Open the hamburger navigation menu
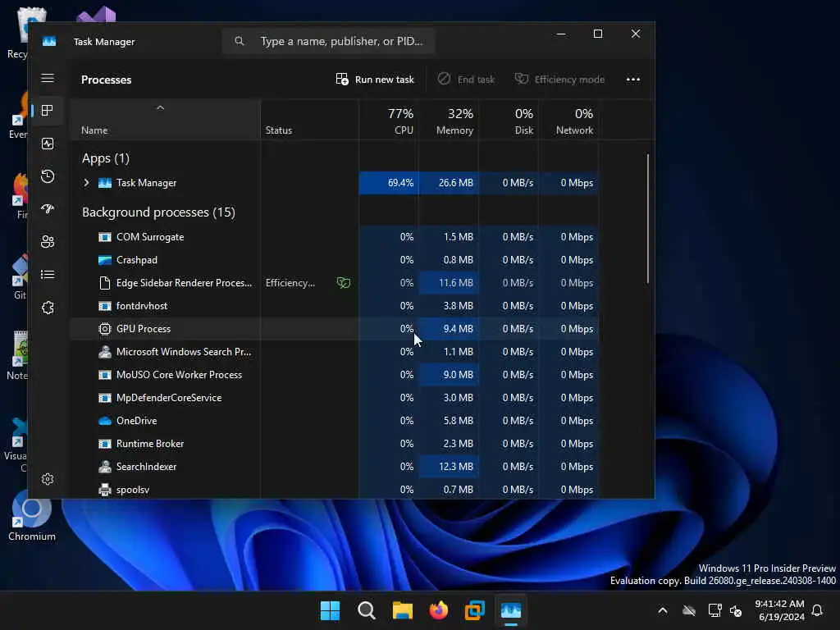The image size is (840, 630). (x=47, y=79)
